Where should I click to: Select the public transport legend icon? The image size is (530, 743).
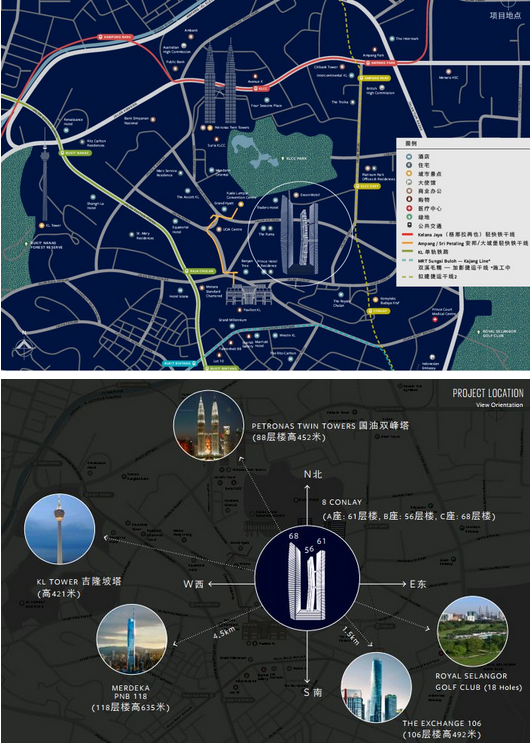(x=409, y=226)
